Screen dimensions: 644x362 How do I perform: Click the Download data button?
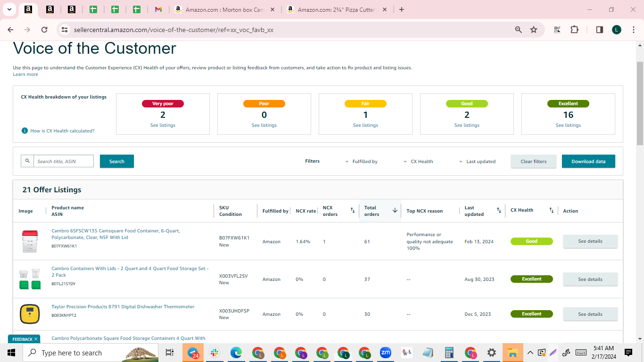588,161
